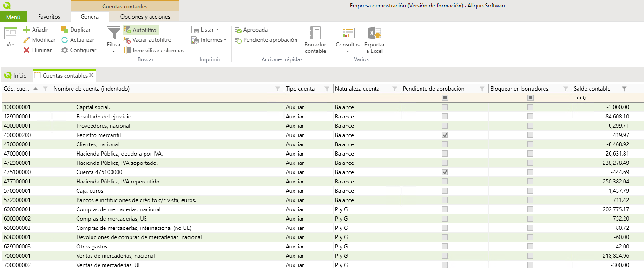Click the Saldo contable filter field
Viewport: 644px width, 268px height.
pos(602,98)
